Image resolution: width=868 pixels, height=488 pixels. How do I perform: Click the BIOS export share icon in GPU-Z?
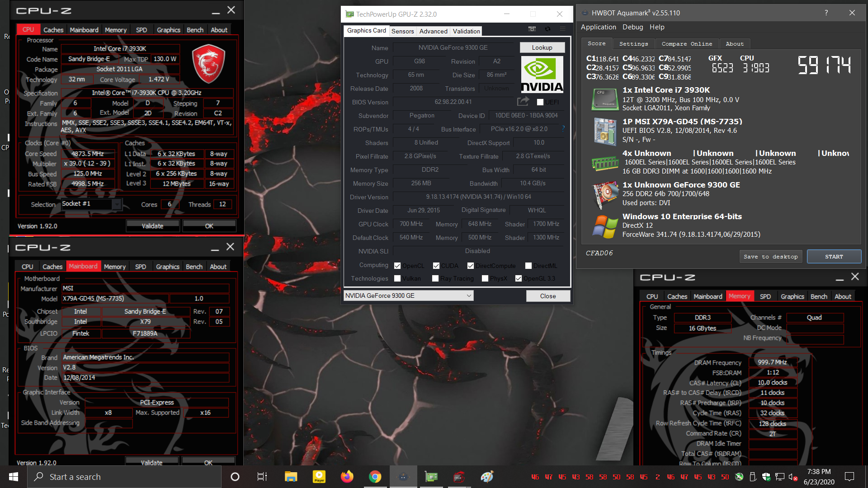(523, 102)
